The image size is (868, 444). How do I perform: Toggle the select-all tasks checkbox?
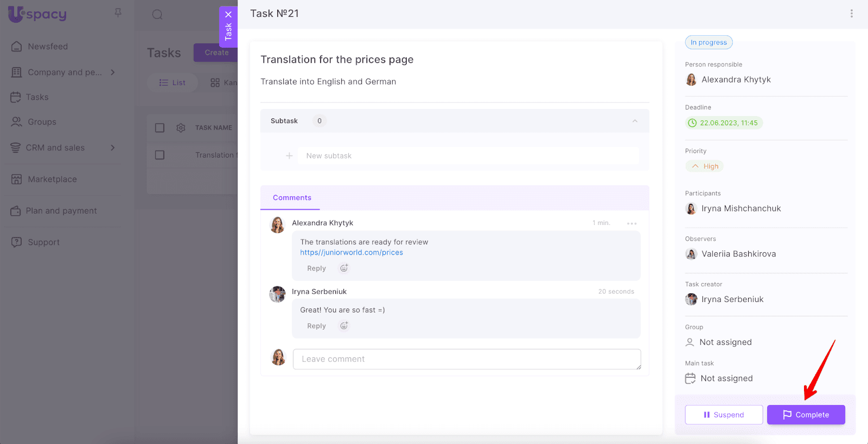click(159, 128)
